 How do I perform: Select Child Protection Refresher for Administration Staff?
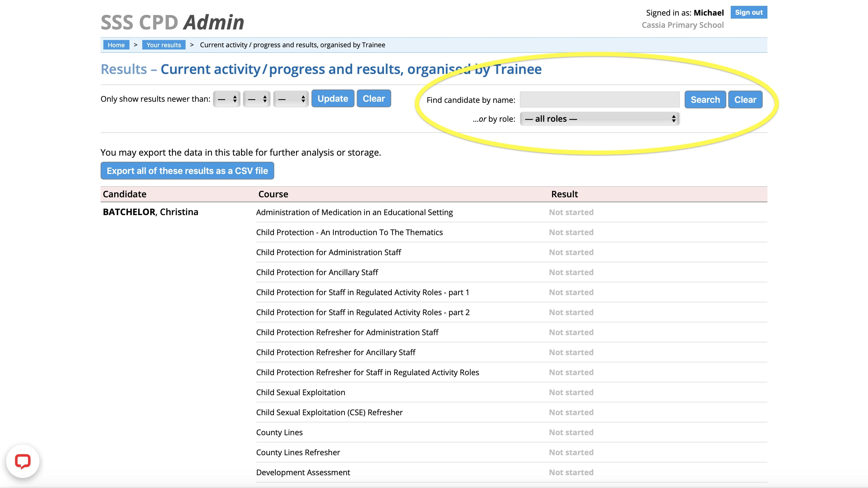tap(347, 332)
